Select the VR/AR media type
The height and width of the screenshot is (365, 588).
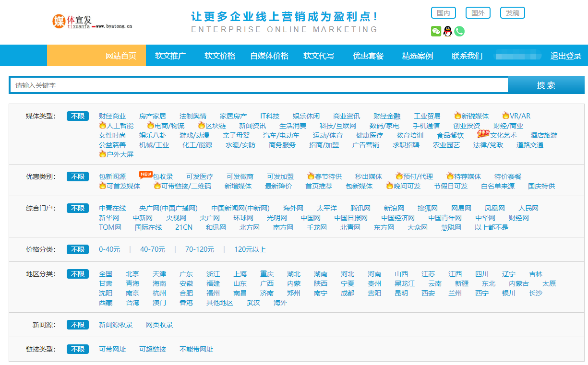pyautogui.click(x=516, y=116)
